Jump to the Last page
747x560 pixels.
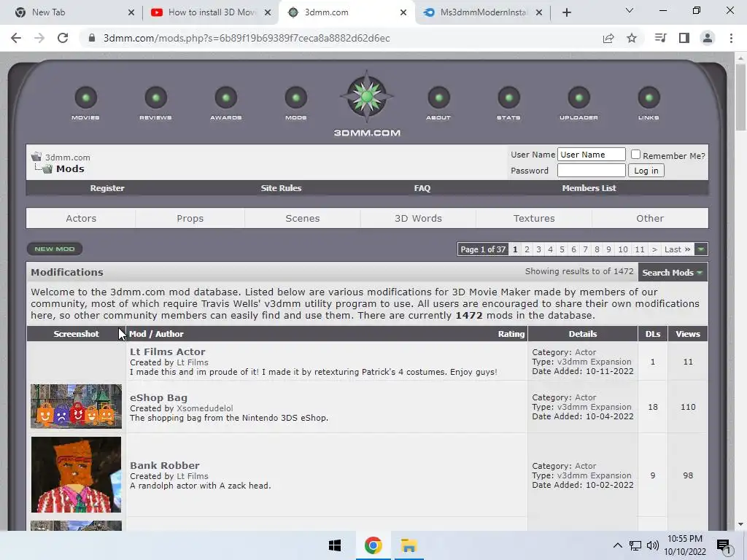677,249
